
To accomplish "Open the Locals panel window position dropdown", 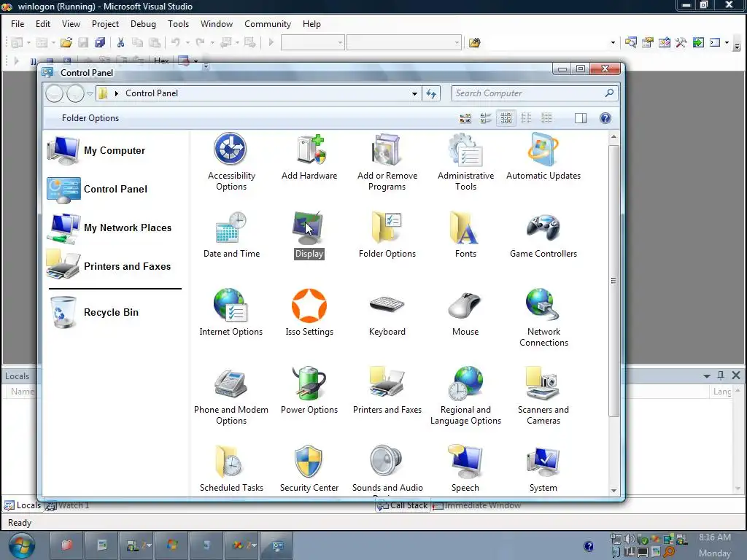I will [706, 376].
